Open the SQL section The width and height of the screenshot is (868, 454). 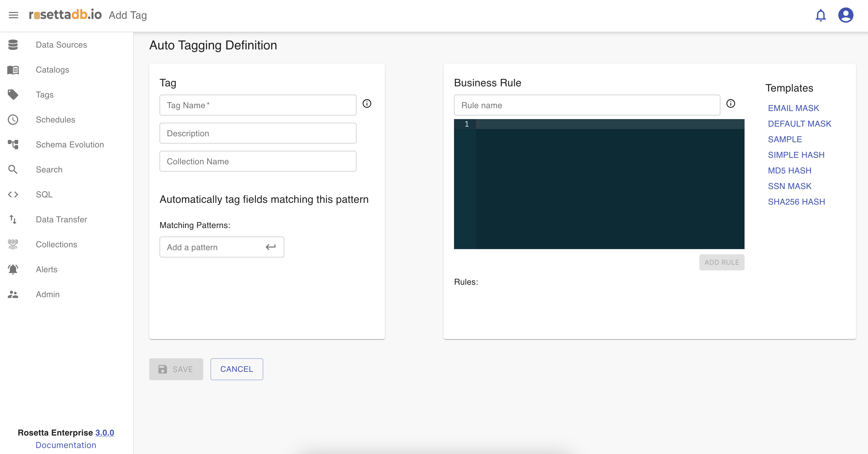[x=44, y=194]
